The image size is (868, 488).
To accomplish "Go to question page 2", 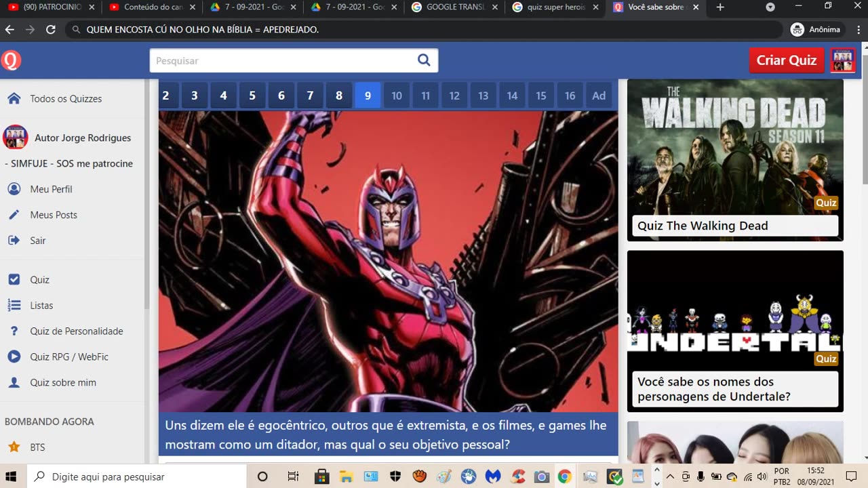I will 165,96.
